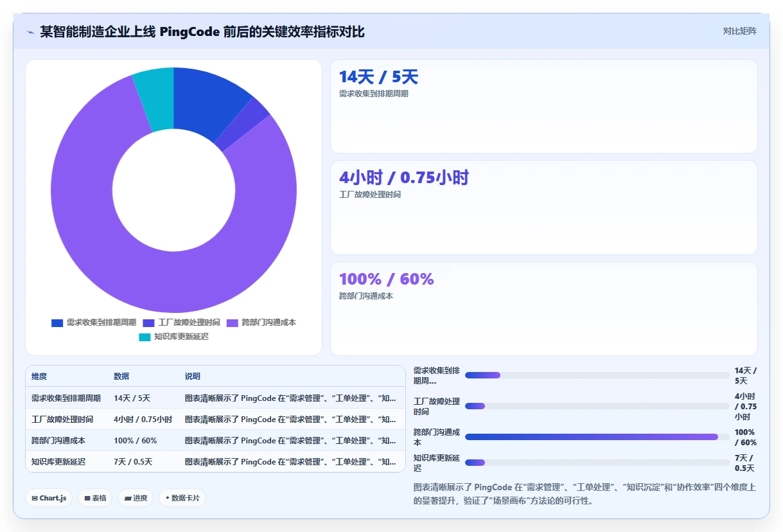783x532 pixels.
Task: Click the 需求收集到排期周 progress bar
Action: (x=597, y=375)
